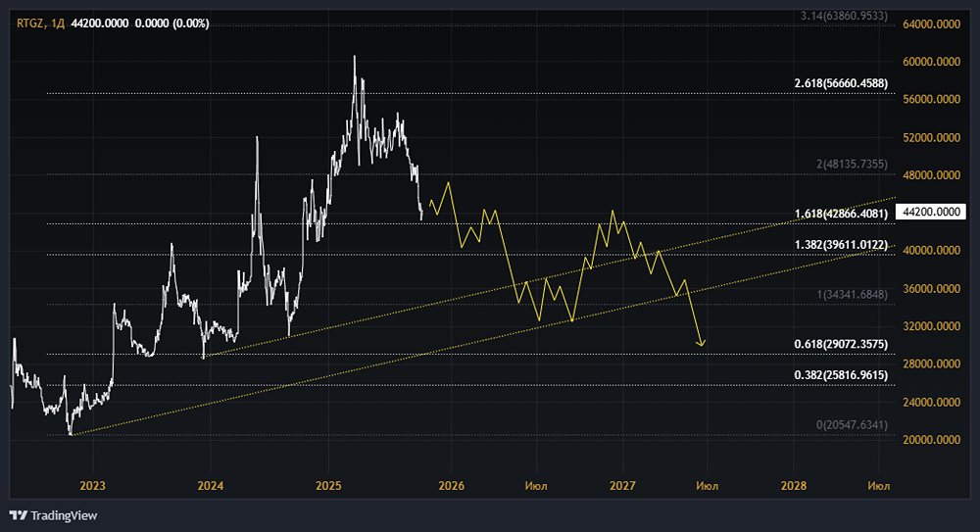Click the 52000.0000 price axis label
This screenshot has width=980, height=532.
tap(931, 137)
